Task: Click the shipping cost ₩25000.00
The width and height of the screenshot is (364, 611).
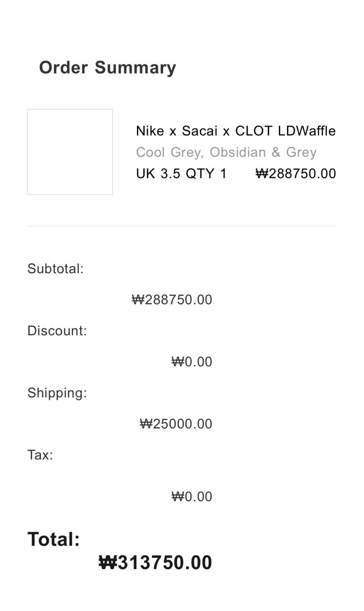Action: click(176, 424)
